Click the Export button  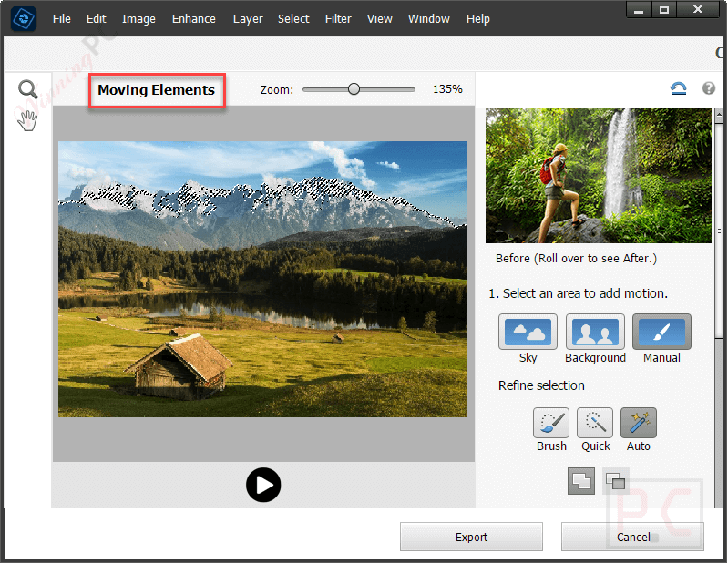point(471,537)
